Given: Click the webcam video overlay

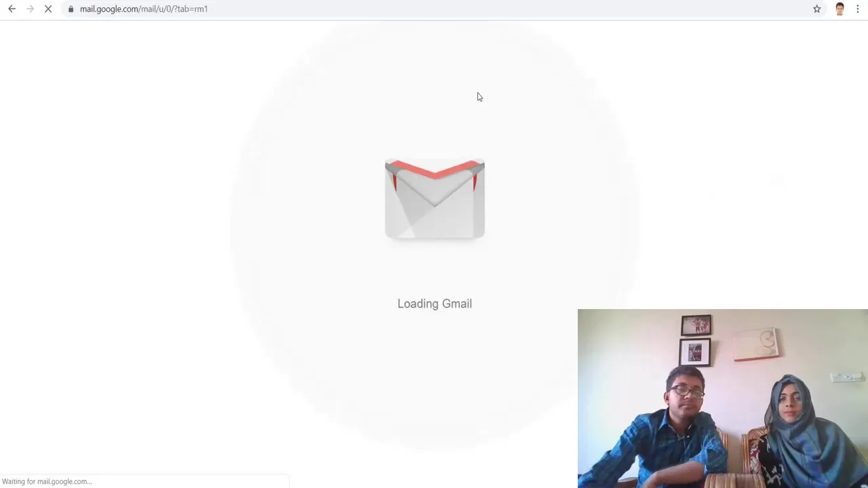Looking at the screenshot, I should [723, 399].
